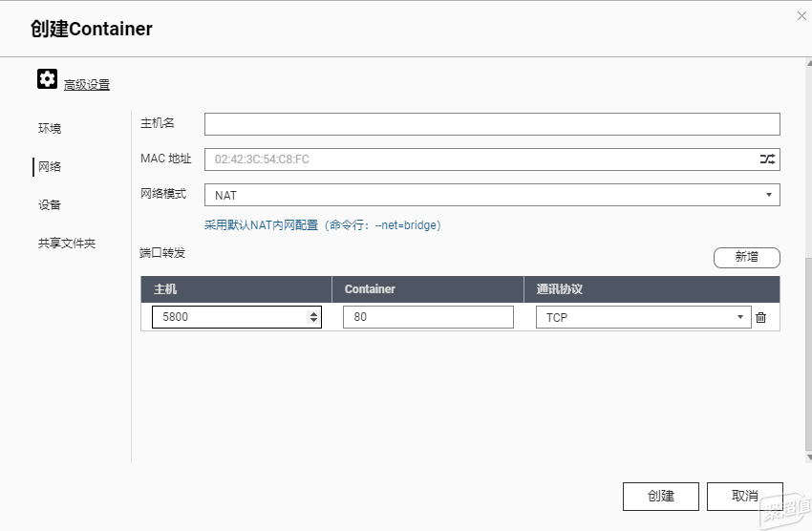Click the 端口转发 label
This screenshot has width=812, height=531.
(162, 253)
